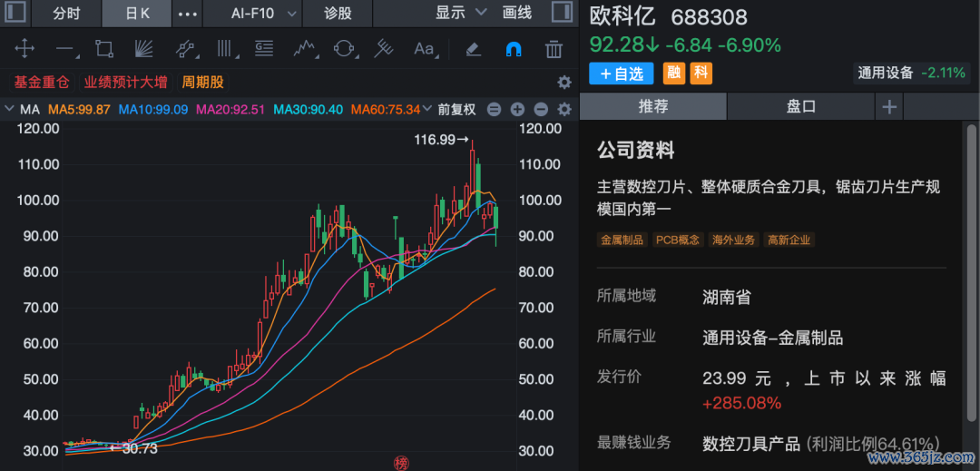Toggle the blue magnet snap tool

513,48
